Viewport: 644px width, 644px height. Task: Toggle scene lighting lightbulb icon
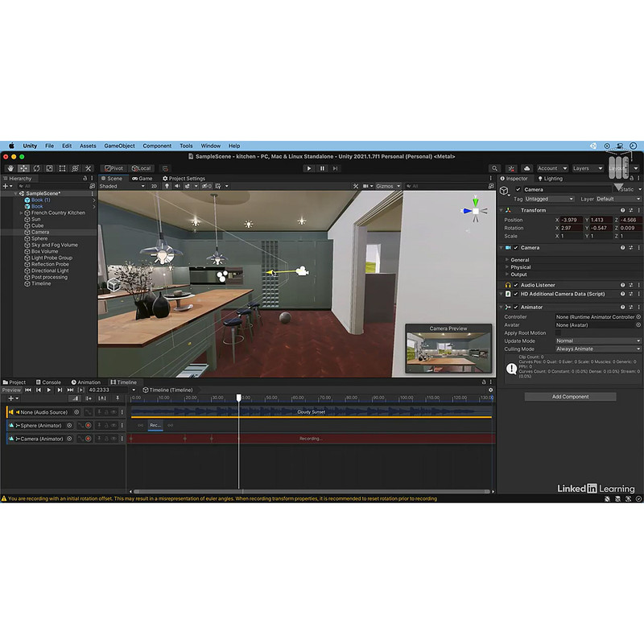(167, 186)
